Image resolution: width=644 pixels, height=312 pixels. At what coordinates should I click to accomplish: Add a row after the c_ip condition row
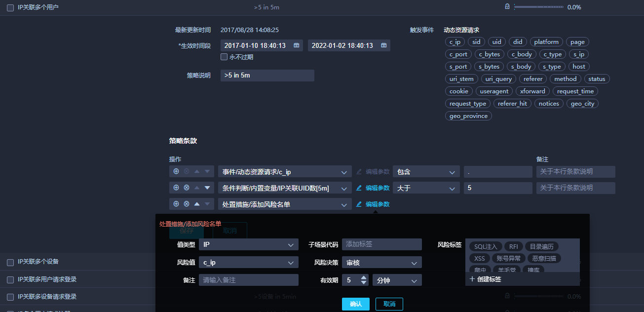[176, 171]
